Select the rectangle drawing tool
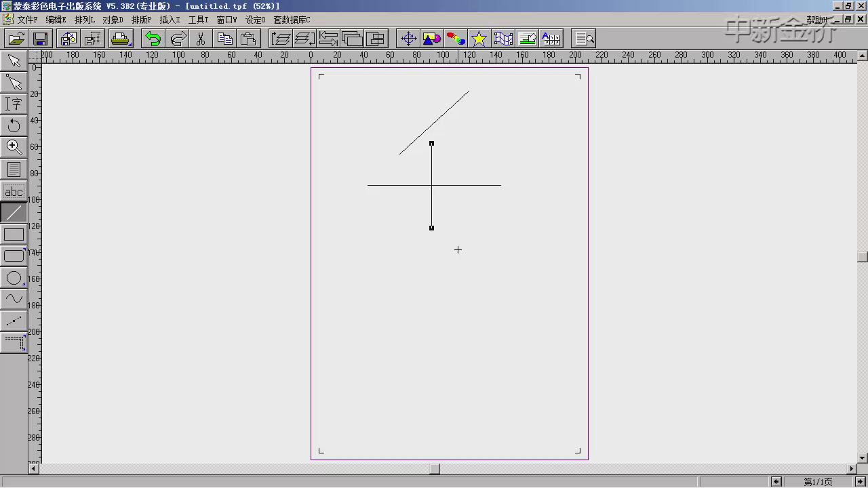This screenshot has height=488, width=868. (14, 235)
